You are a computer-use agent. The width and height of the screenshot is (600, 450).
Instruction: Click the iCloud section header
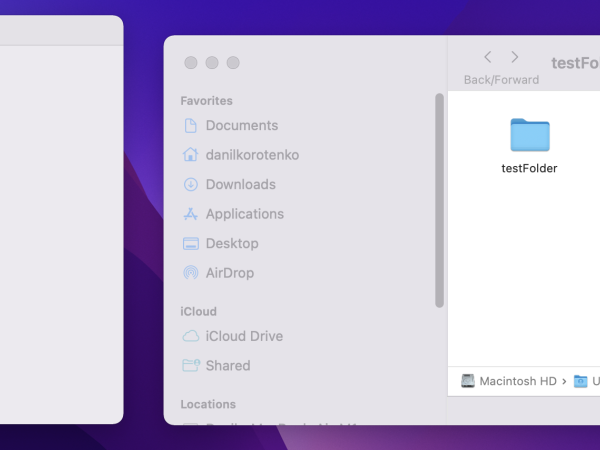point(198,311)
